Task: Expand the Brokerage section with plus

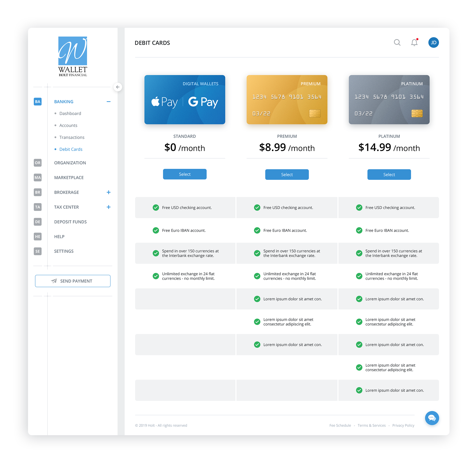Action: [109, 192]
